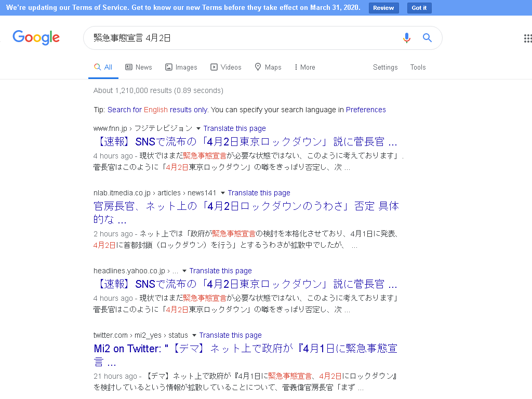Open search Settings

385,67
